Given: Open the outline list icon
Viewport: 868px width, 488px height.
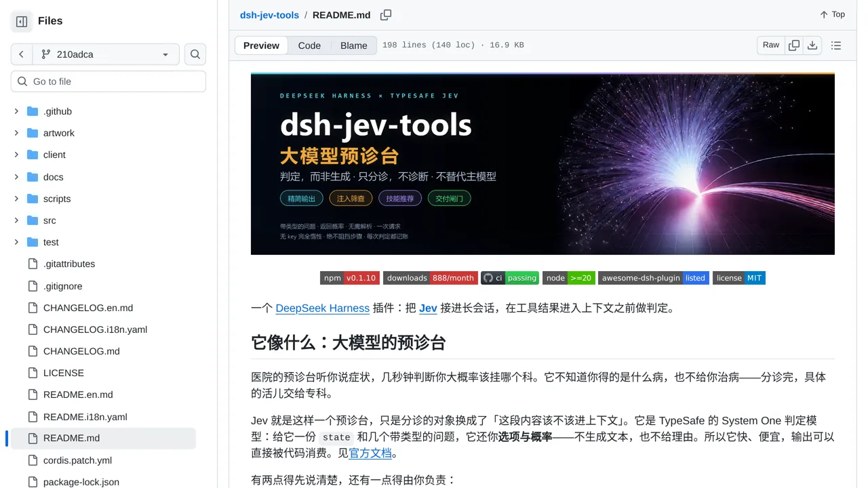Looking at the screenshot, I should click(836, 45).
